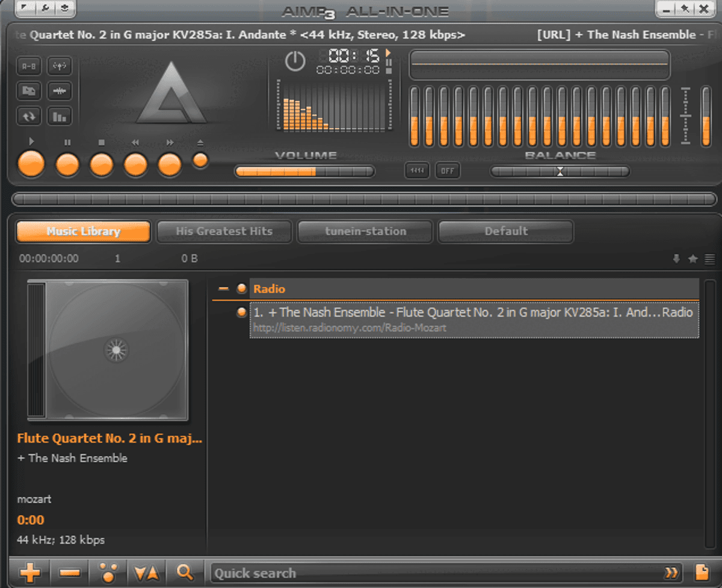
Task: Open the His Greatest Hits playlist tab
Action: 224,232
